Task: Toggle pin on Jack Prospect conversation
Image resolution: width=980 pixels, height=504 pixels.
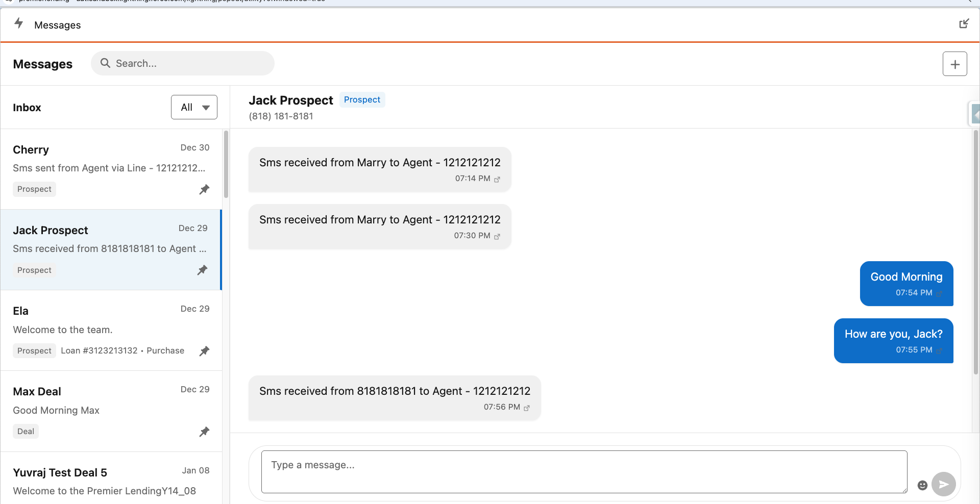Action: coord(203,270)
